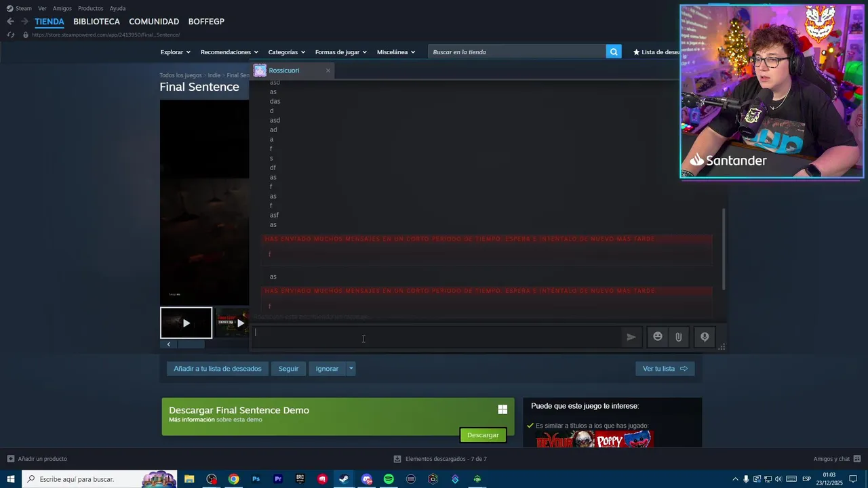This screenshot has width=868, height=488.
Task: Click the Final Sentence page title
Action: pos(199,87)
